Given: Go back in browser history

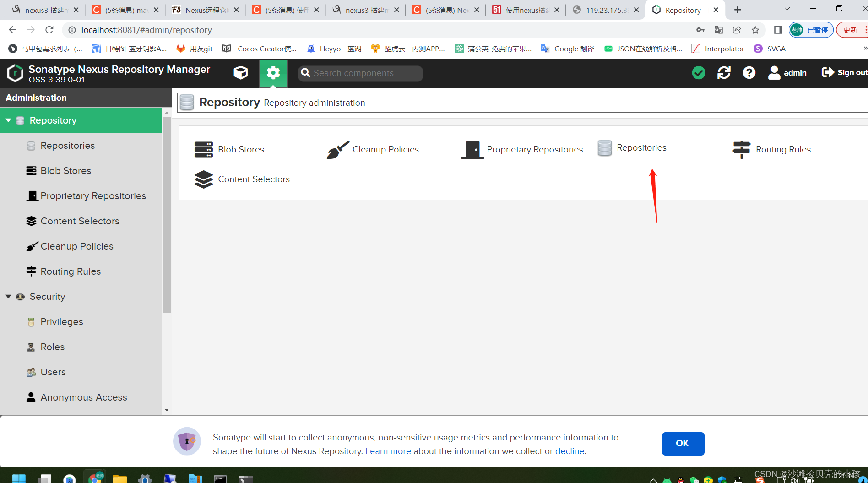Looking at the screenshot, I should click(x=12, y=30).
